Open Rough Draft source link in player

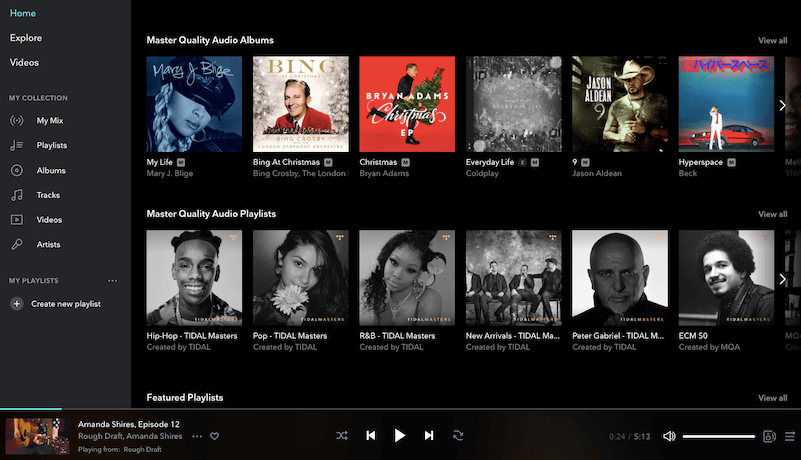pos(143,449)
